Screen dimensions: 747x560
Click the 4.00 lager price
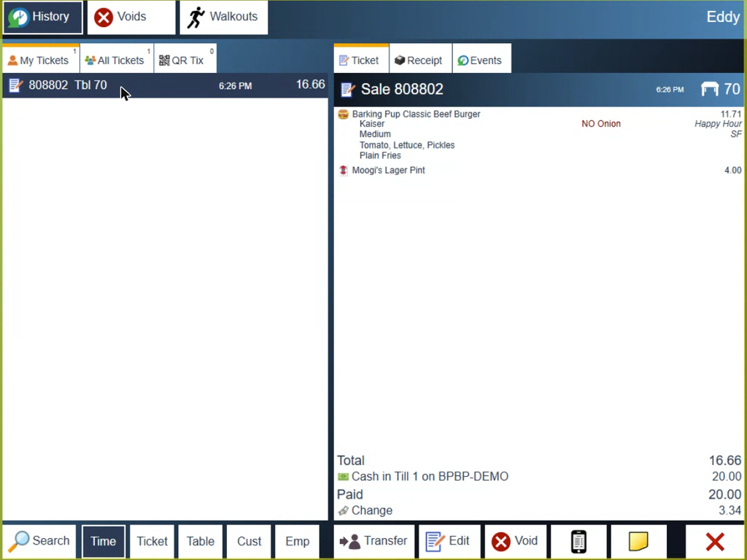732,170
